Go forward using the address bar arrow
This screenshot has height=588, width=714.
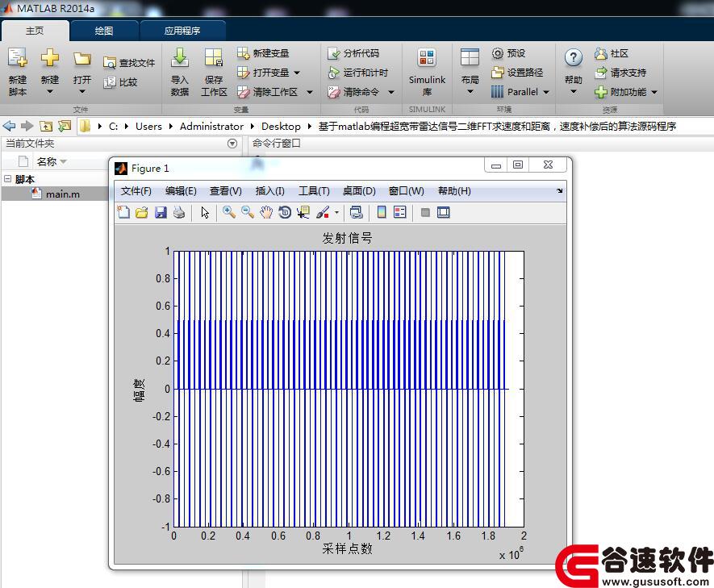tap(27, 126)
